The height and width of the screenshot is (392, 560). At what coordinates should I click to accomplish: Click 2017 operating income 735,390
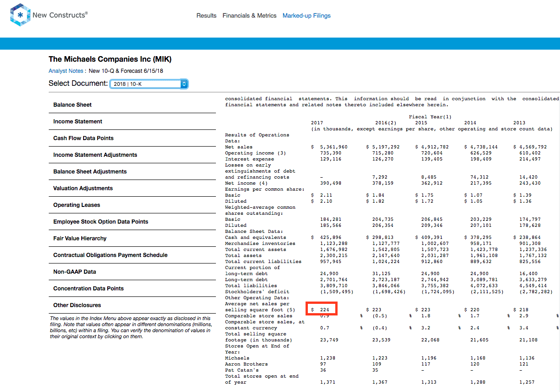coord(331,153)
